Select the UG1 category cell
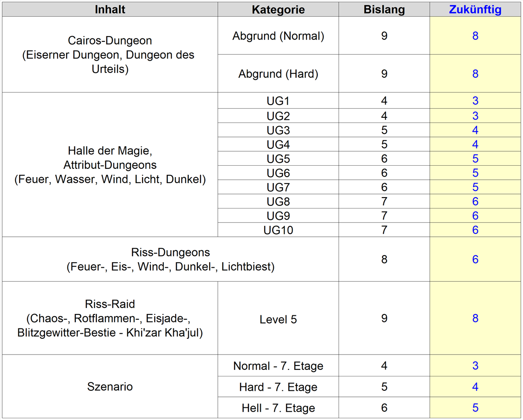The width and height of the screenshot is (523, 420). click(x=278, y=101)
